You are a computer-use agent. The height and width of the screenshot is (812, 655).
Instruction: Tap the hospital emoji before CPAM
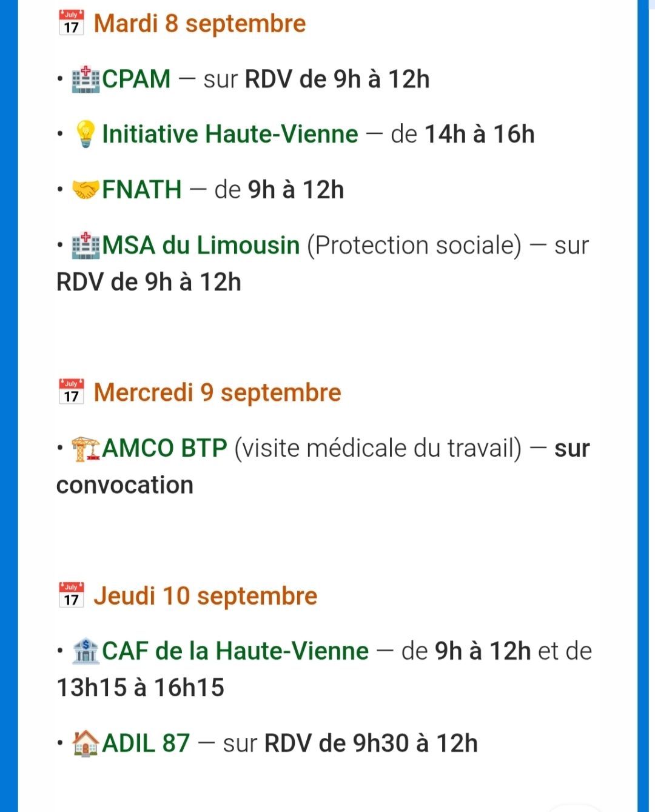tap(86, 79)
